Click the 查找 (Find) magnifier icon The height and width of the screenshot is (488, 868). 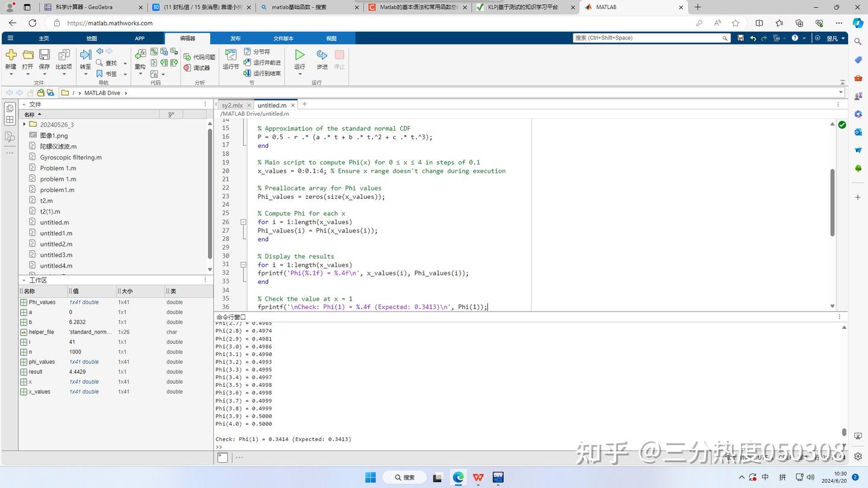[100, 63]
